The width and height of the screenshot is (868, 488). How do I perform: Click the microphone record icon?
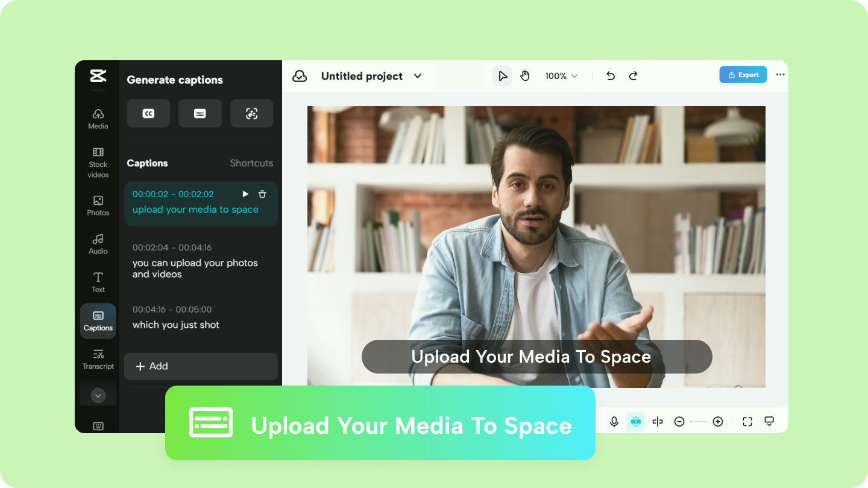click(x=614, y=422)
